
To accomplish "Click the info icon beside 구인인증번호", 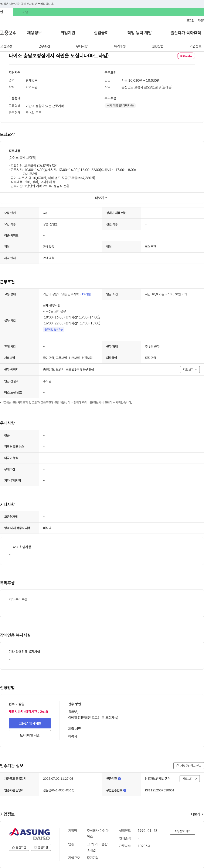I will coord(125,790).
